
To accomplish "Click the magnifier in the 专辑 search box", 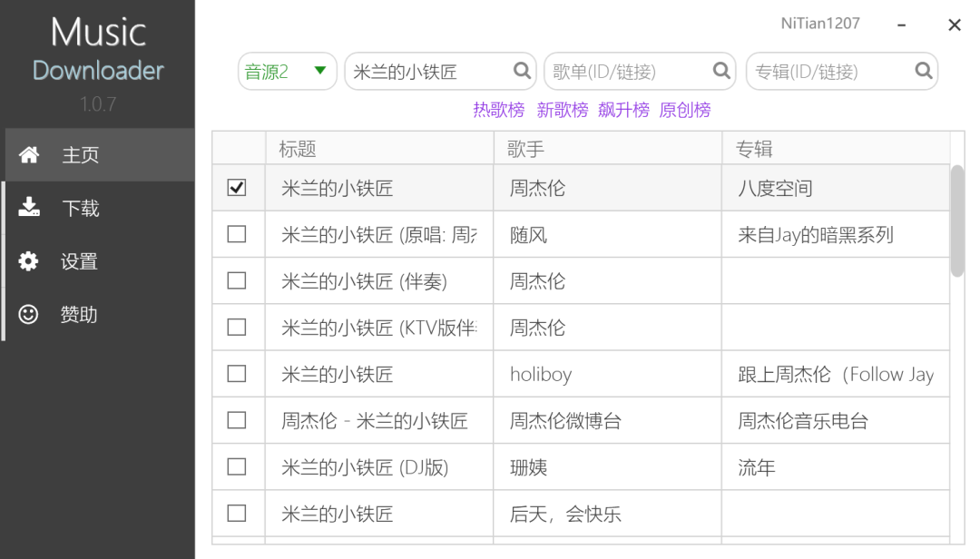I will [x=923, y=71].
